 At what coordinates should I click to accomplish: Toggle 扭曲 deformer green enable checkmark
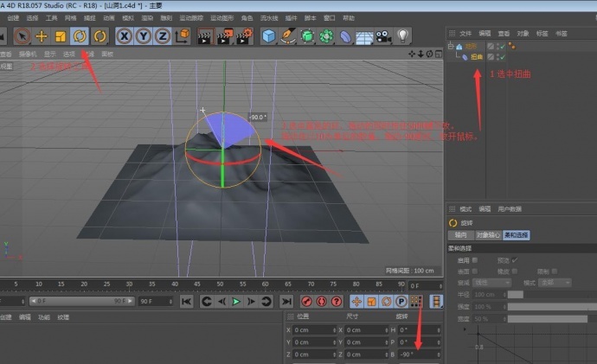[503, 57]
